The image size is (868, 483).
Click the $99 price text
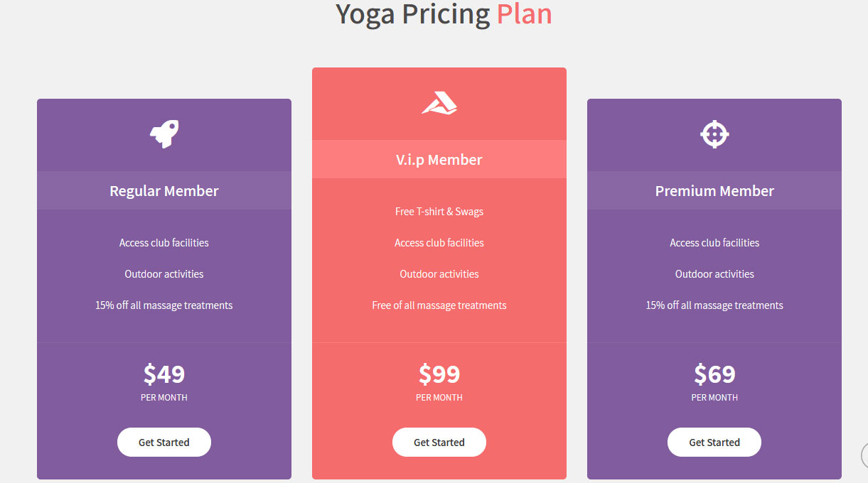439,374
